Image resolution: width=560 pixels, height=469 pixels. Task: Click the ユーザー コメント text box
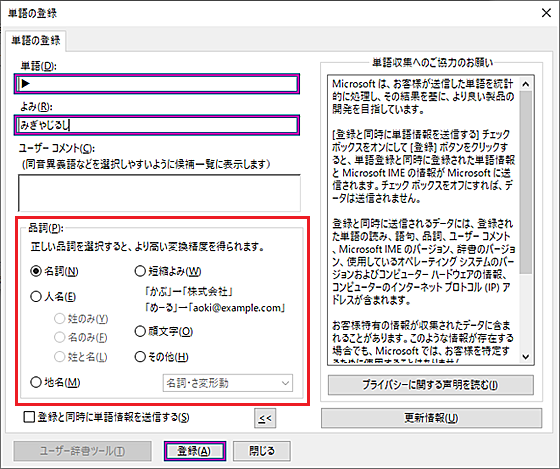[159, 193]
